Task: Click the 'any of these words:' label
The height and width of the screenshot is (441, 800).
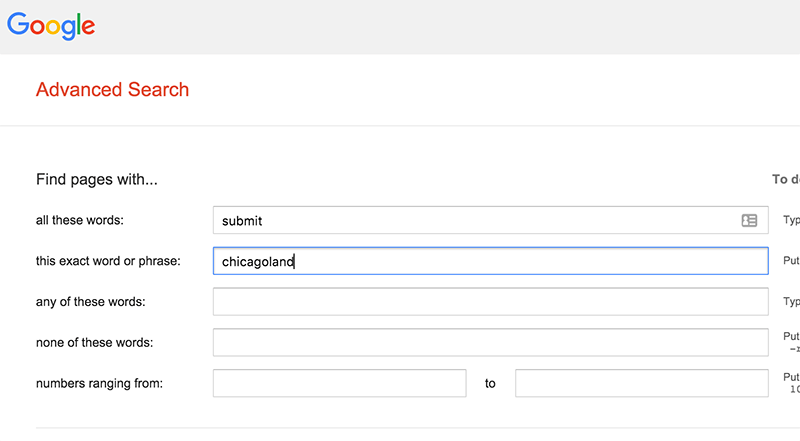Action: coord(90,302)
